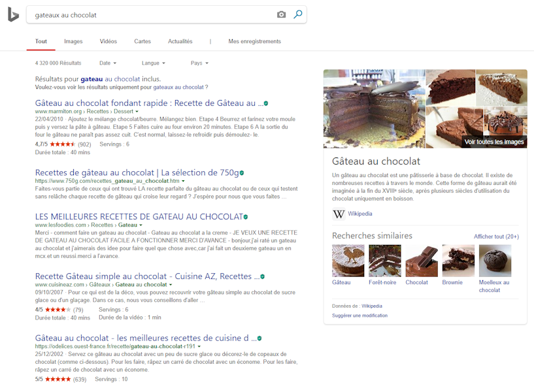Click 'Gâteau au chocolat' knowledge panel heading
The height and width of the screenshot is (392, 534).
[376, 161]
